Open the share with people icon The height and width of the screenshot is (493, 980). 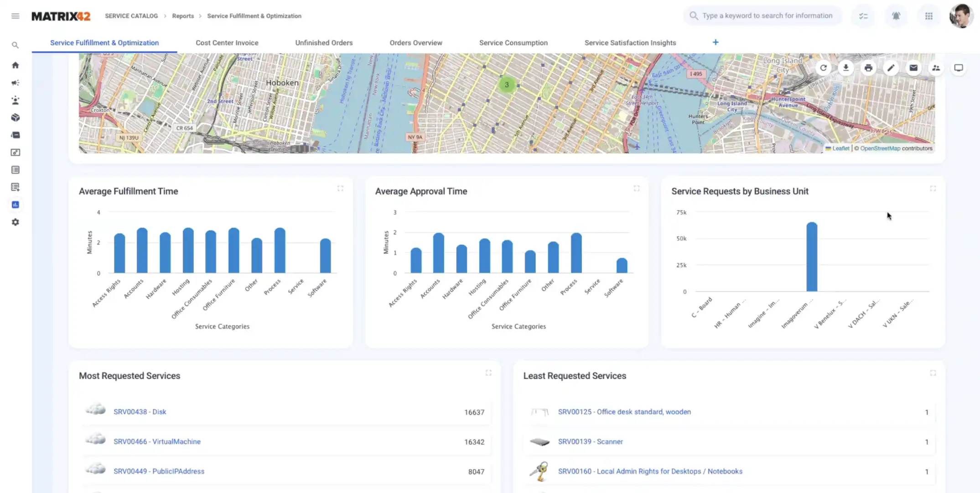pos(936,68)
